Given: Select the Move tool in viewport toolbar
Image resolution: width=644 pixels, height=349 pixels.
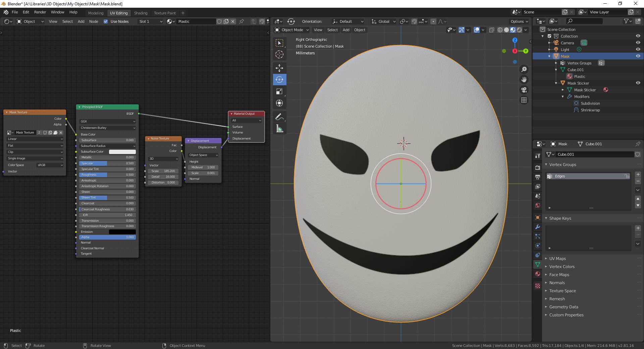Looking at the screenshot, I should [279, 68].
